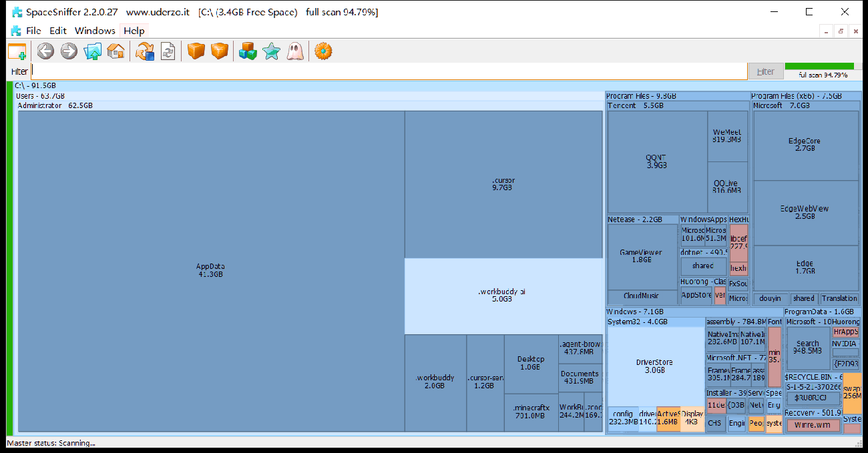Select the .workbuddy 2.0GB block
The height and width of the screenshot is (453, 868).
click(x=435, y=383)
